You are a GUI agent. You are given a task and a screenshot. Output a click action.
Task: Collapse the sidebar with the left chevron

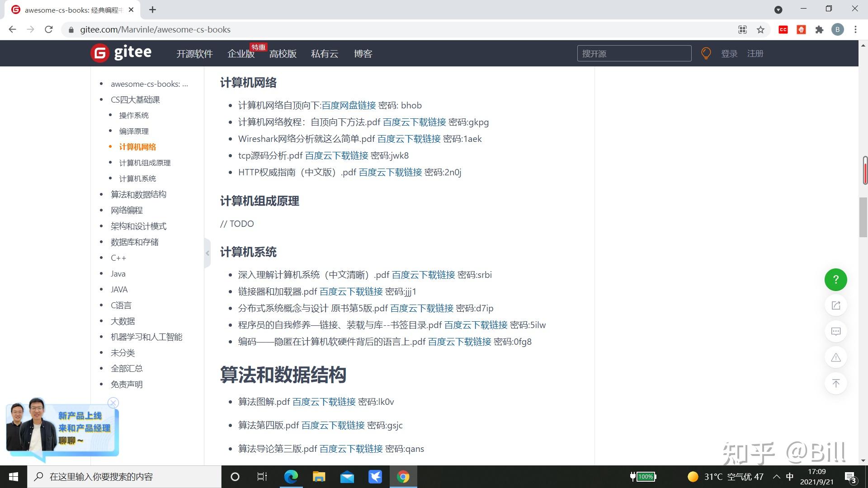click(208, 253)
